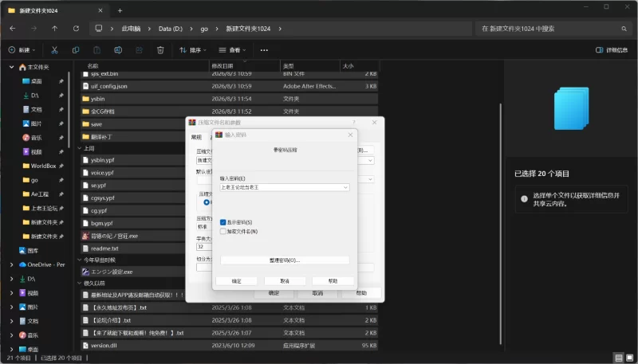Screen dimensions: 638x364
Task: Click the Delete trash icon in Explorer toolbar
Action: coord(160,50)
